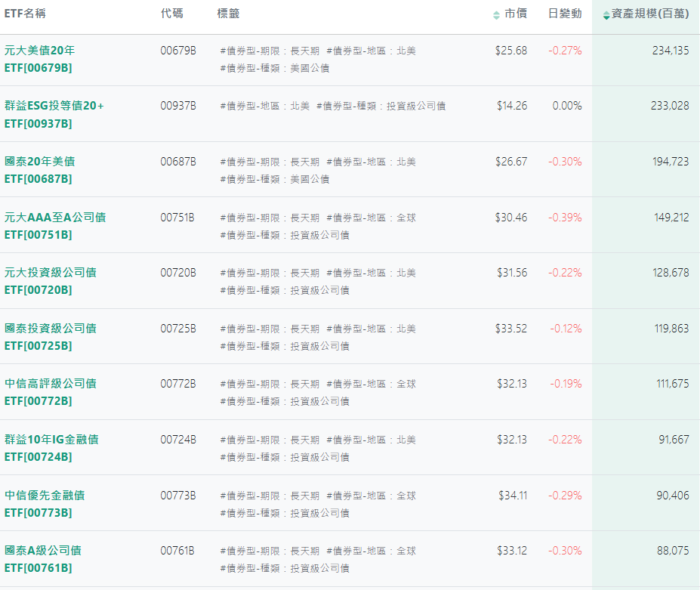This screenshot has height=590, width=700.
Task: Click tag 債券型-期限:長天期 in 00679B row
Action: point(270,51)
